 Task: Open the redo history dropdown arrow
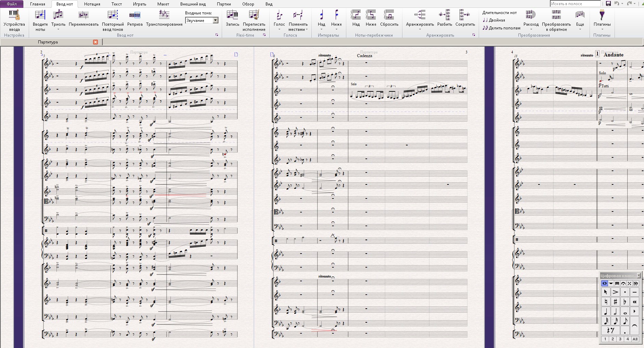click(x=634, y=3)
